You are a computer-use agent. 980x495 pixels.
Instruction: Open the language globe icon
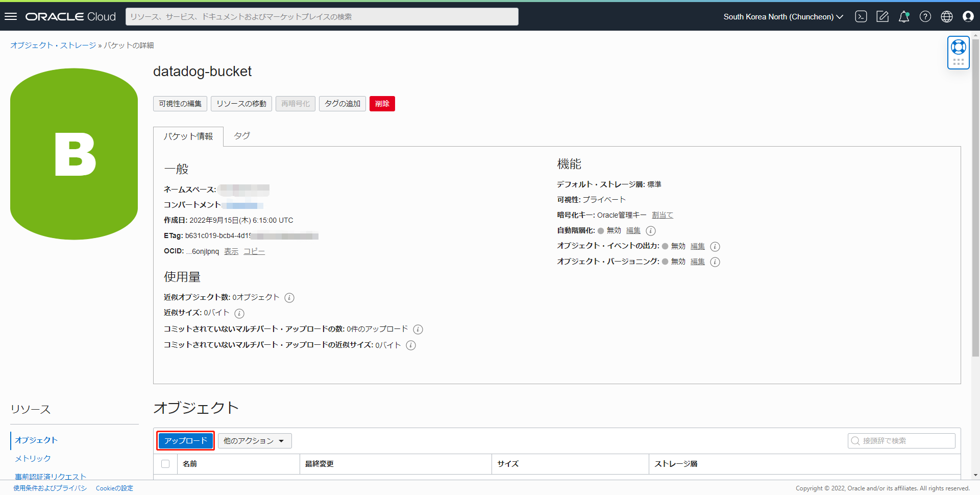tap(947, 16)
